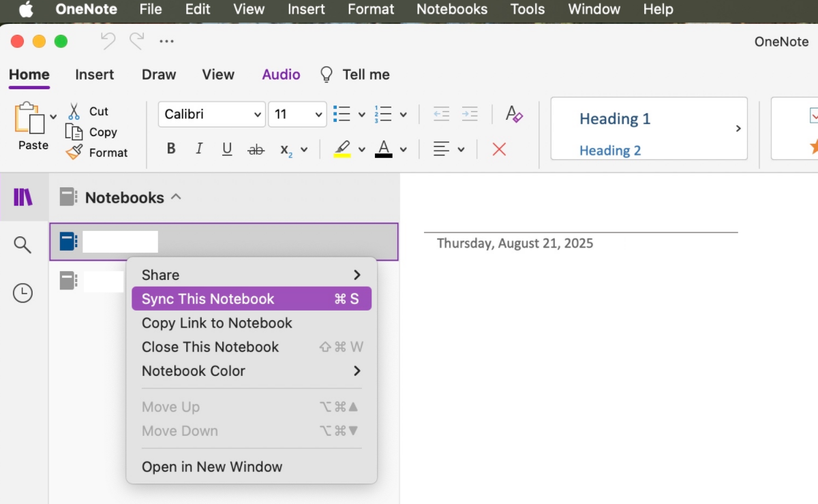Select the Notebooks library icon in sidebar
The width and height of the screenshot is (818, 504).
(x=24, y=197)
